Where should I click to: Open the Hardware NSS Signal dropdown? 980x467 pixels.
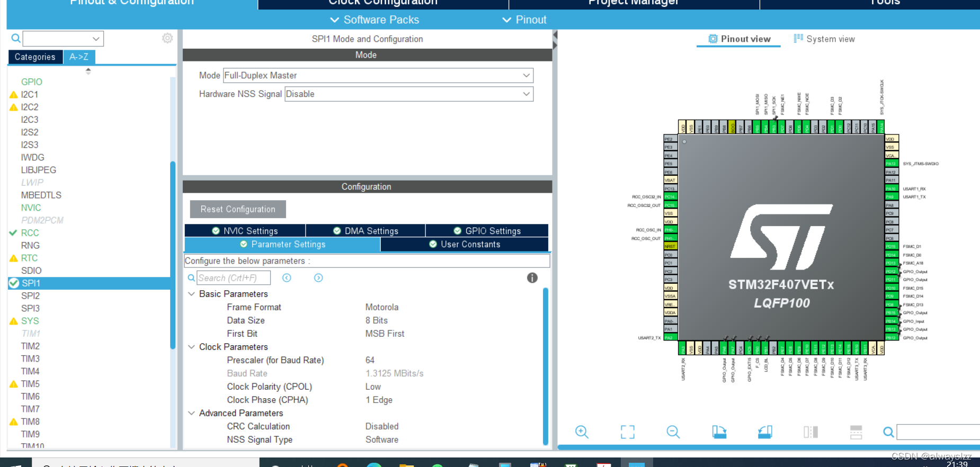(409, 94)
